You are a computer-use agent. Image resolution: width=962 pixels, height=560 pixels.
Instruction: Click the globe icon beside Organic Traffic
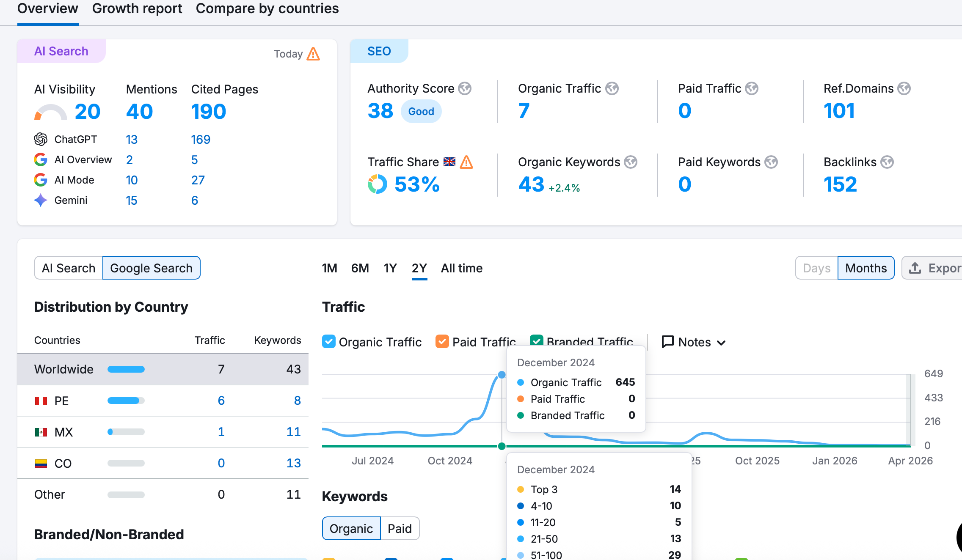click(612, 88)
